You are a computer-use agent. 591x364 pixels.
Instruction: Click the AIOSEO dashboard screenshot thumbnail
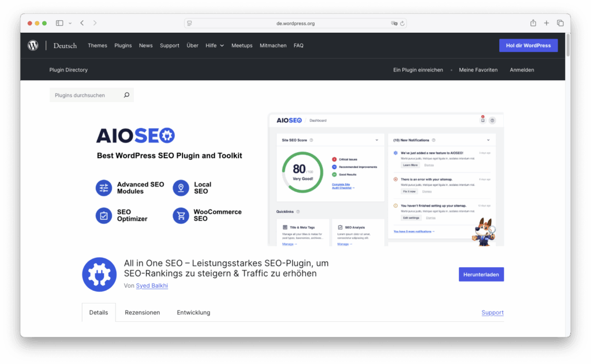(386, 179)
